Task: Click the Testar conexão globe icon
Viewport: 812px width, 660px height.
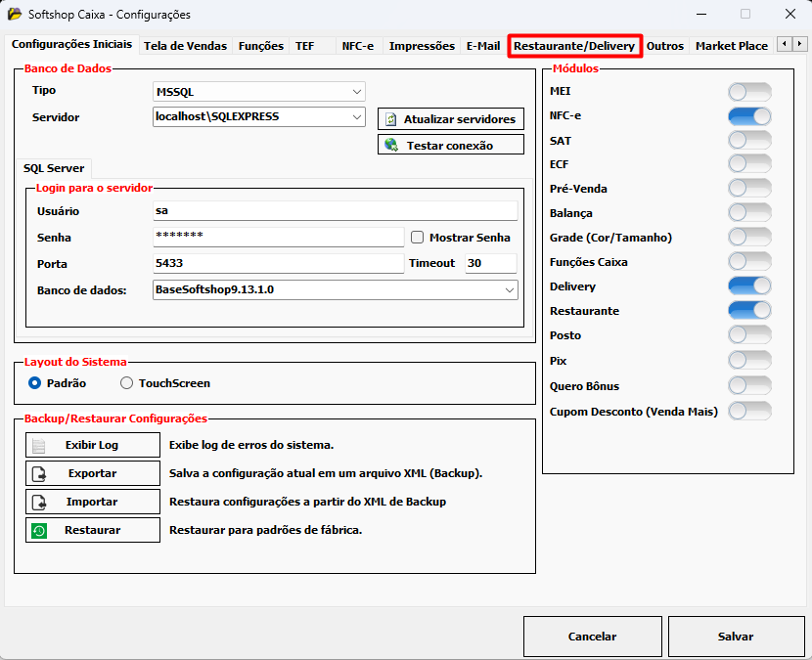Action: [x=390, y=145]
